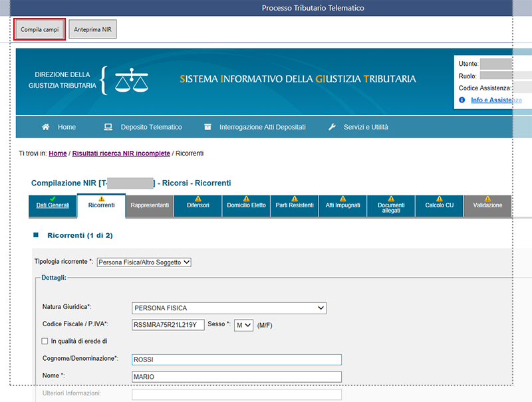532x402 pixels.
Task: Open Deposito Telematico menu
Action: click(x=152, y=127)
